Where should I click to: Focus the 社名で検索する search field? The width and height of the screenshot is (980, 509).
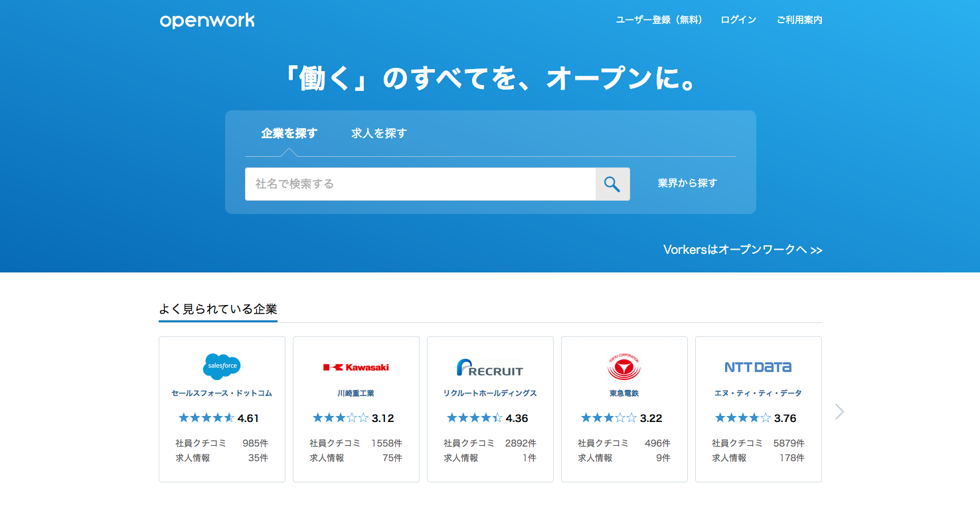pos(420,184)
